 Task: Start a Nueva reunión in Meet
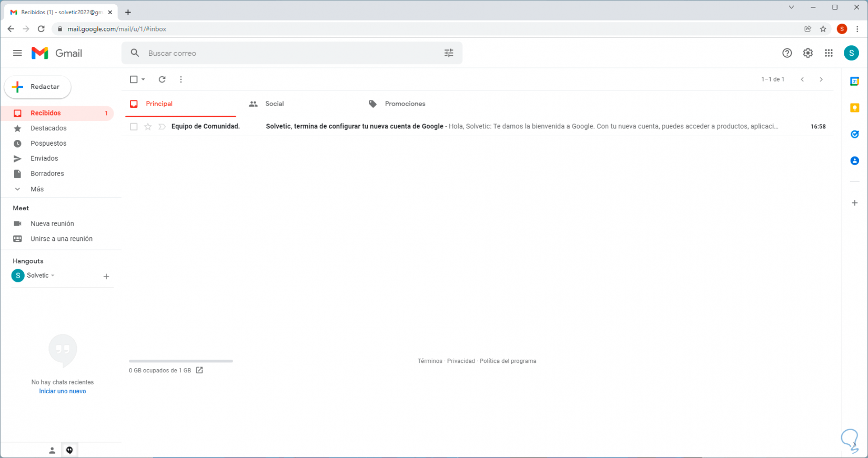click(x=52, y=223)
